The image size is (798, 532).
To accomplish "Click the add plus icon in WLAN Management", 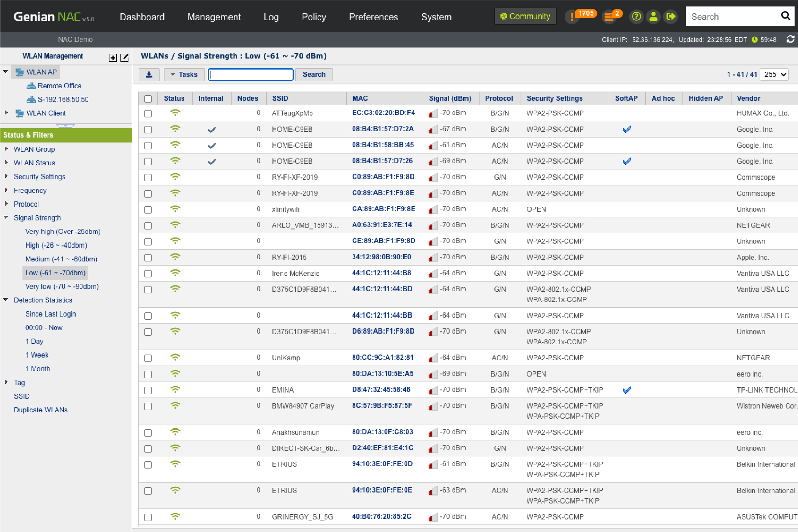I will tap(113, 58).
